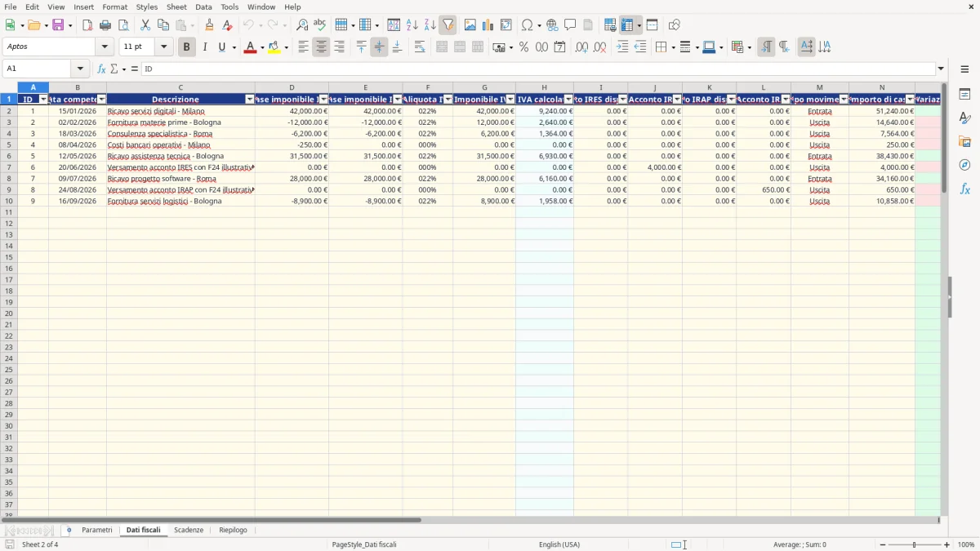Add decimal place
Viewport: 980px width, 551px height.
pos(581,47)
